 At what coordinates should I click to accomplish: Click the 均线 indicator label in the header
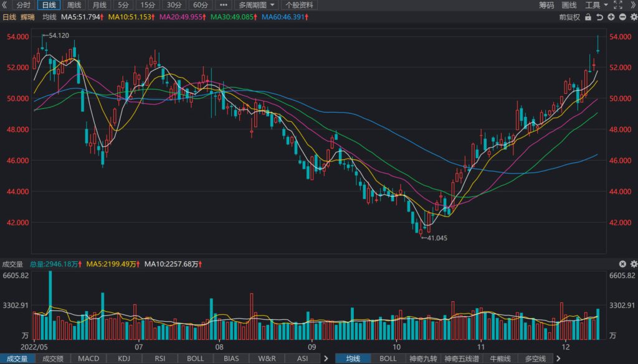click(x=50, y=17)
